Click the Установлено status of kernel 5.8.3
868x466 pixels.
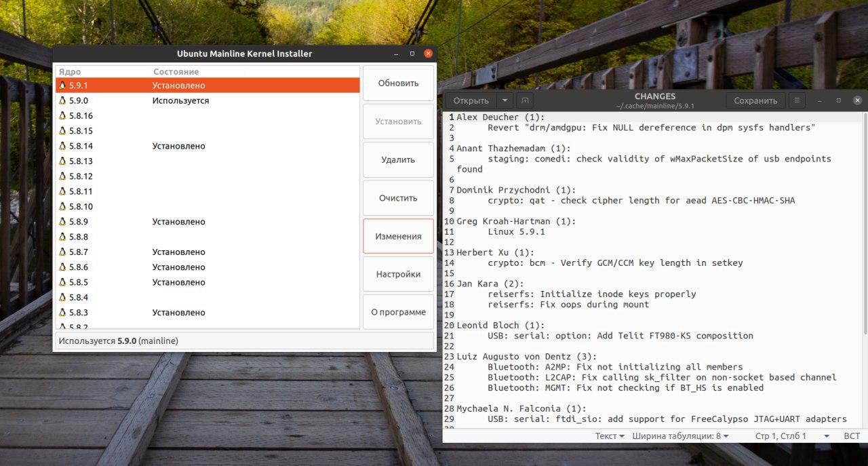click(x=178, y=313)
